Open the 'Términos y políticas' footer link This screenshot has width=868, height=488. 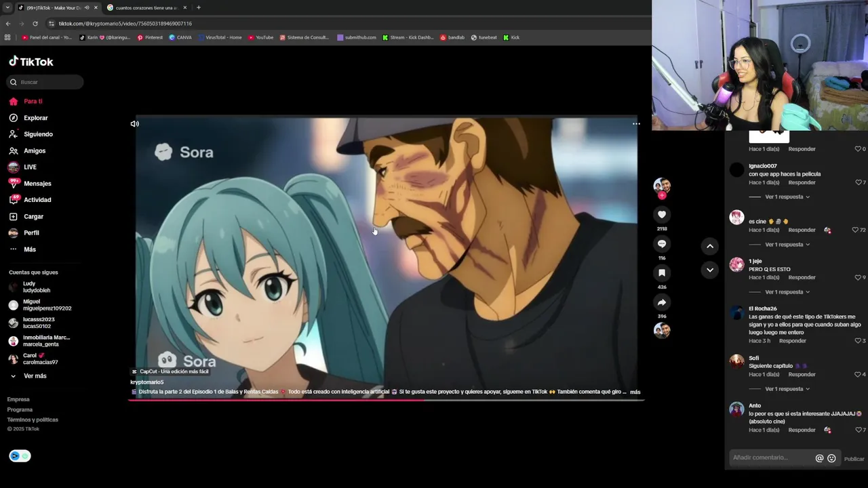33,420
